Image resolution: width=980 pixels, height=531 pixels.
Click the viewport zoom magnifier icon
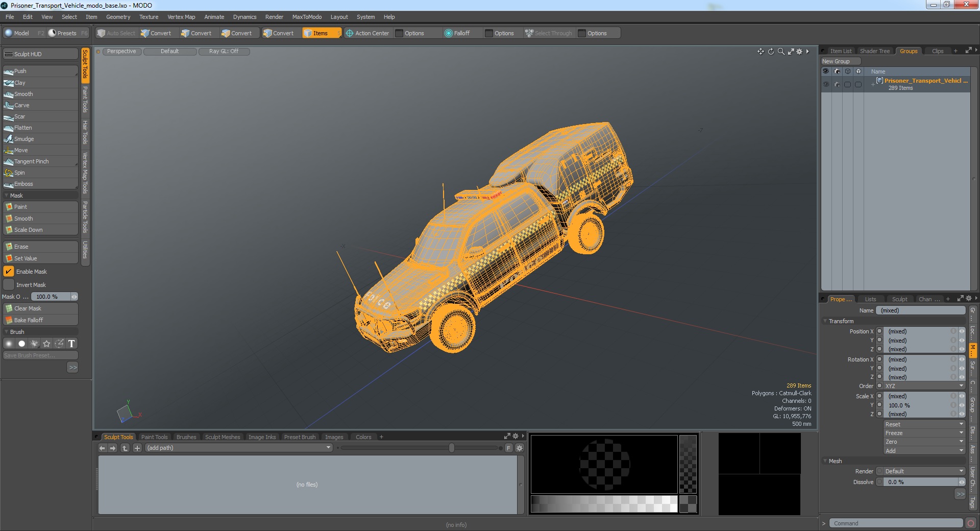[781, 52]
